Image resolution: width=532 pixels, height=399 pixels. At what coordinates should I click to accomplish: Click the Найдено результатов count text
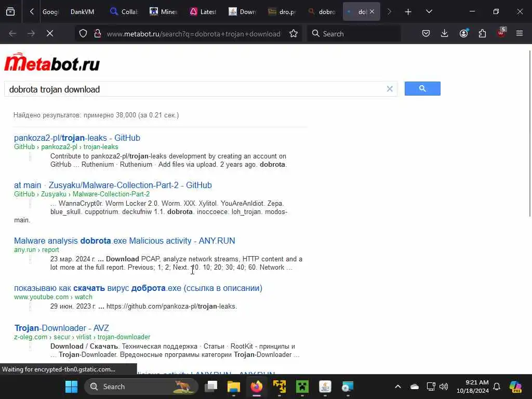(x=96, y=115)
